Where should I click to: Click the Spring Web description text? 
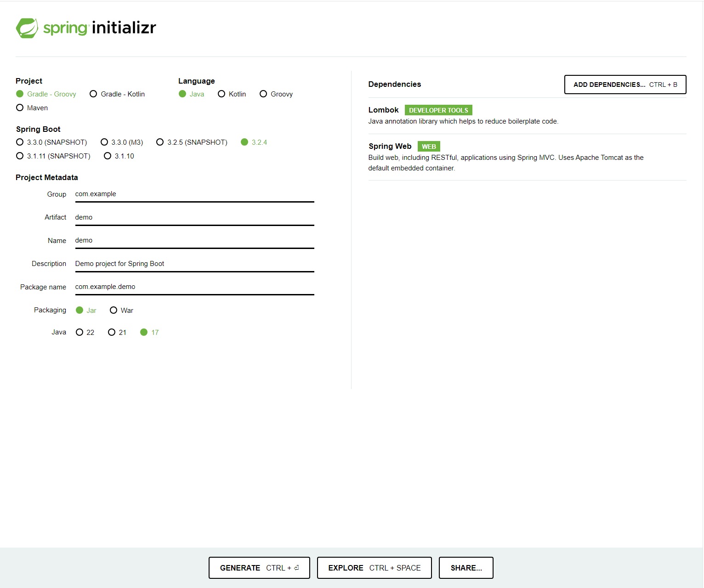[506, 163]
